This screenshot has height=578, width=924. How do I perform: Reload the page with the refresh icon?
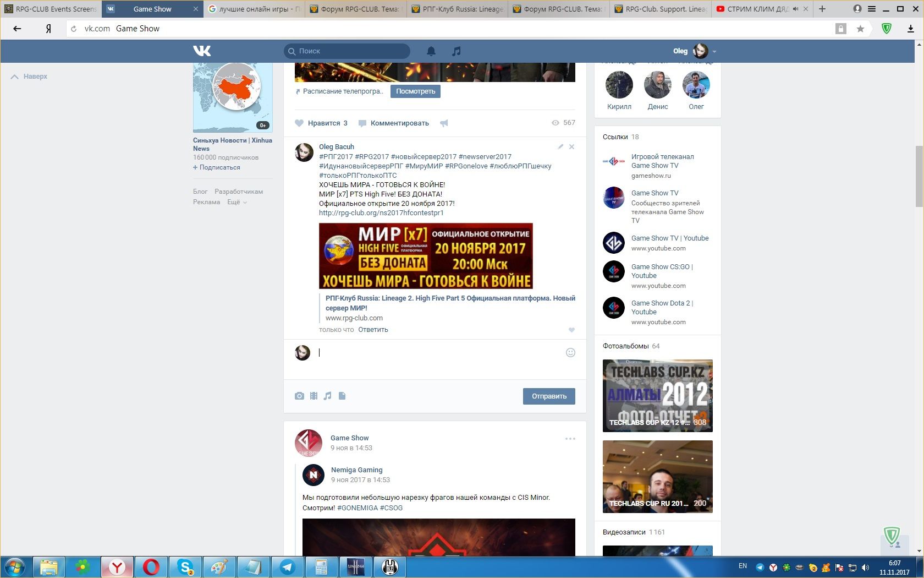click(74, 29)
